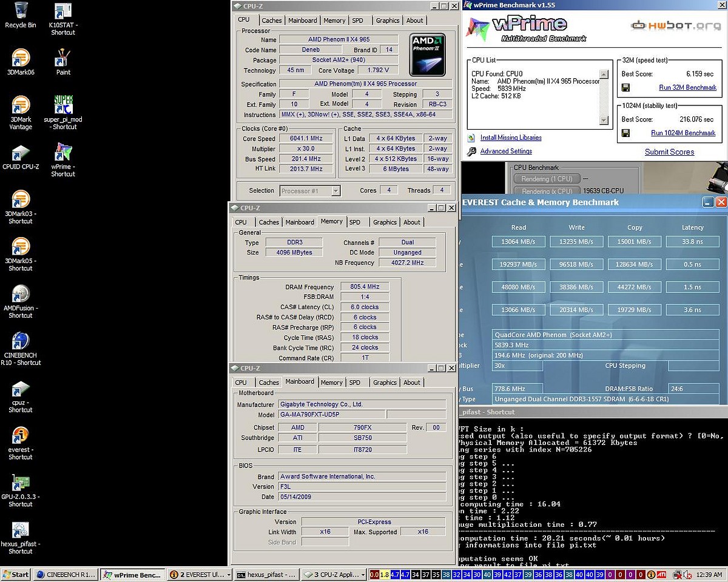The width and height of the screenshot is (728, 582).
Task: Open the 3DMark Vantage desktop icon
Action: click(x=21, y=105)
